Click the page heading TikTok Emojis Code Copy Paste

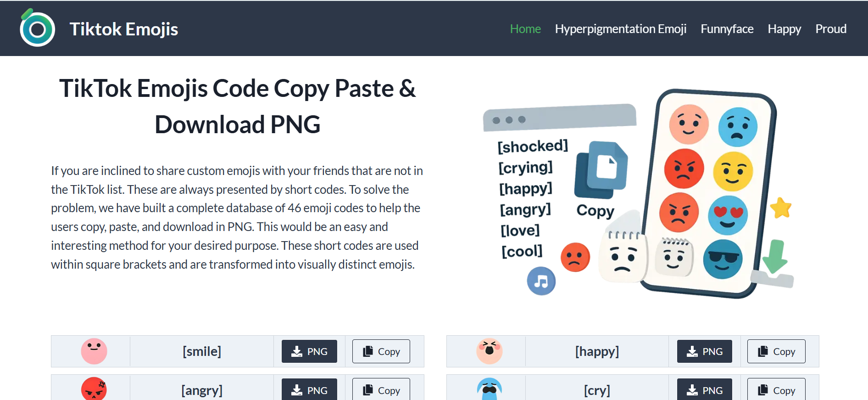pos(237,106)
